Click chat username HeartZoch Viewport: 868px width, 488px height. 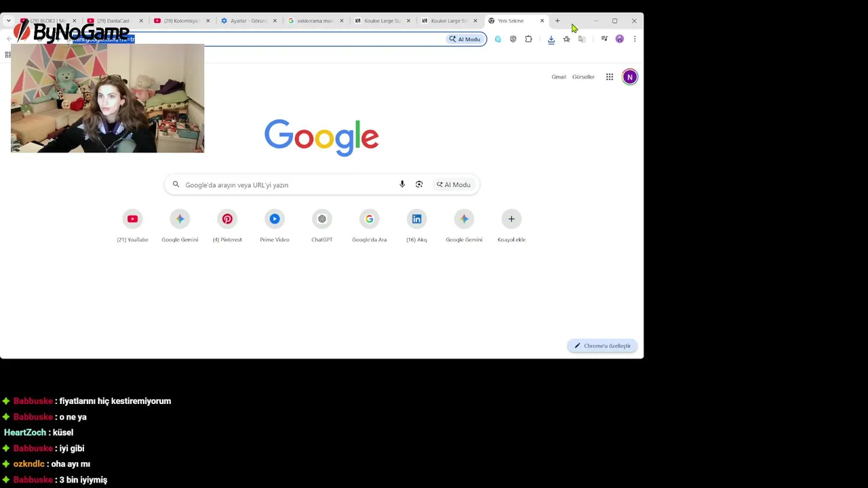pos(25,432)
